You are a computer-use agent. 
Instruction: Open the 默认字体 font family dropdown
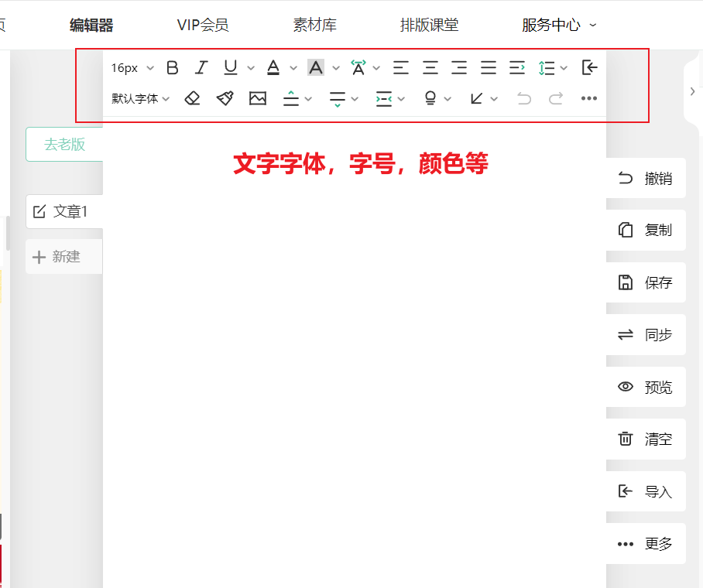click(x=140, y=98)
